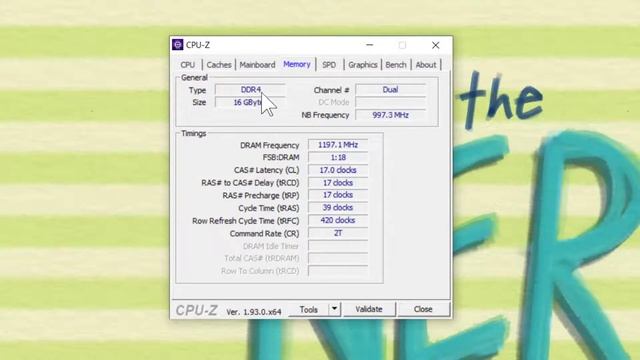The image size is (640, 360).
Task: Click the Close button at bottom
Action: click(423, 309)
